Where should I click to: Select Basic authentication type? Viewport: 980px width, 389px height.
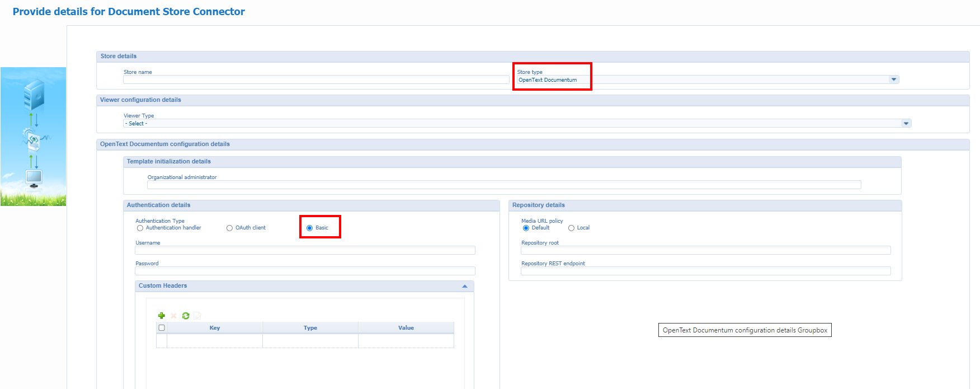[309, 228]
